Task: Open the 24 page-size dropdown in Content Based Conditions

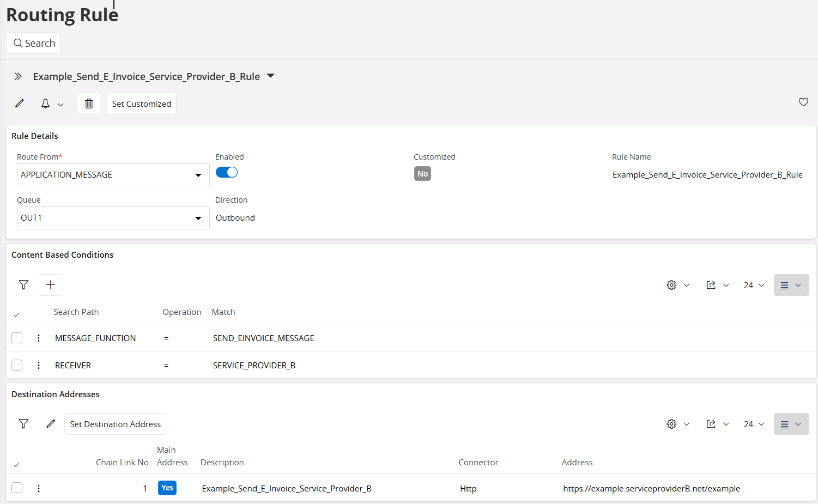Action: pos(754,285)
